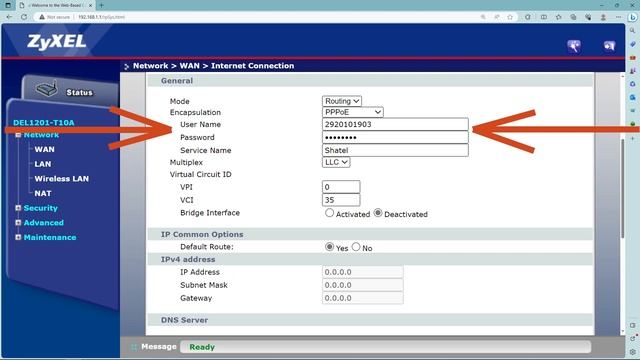The width and height of the screenshot is (640, 360).
Task: Open Edge split screen icon
Action: click(x=544, y=17)
